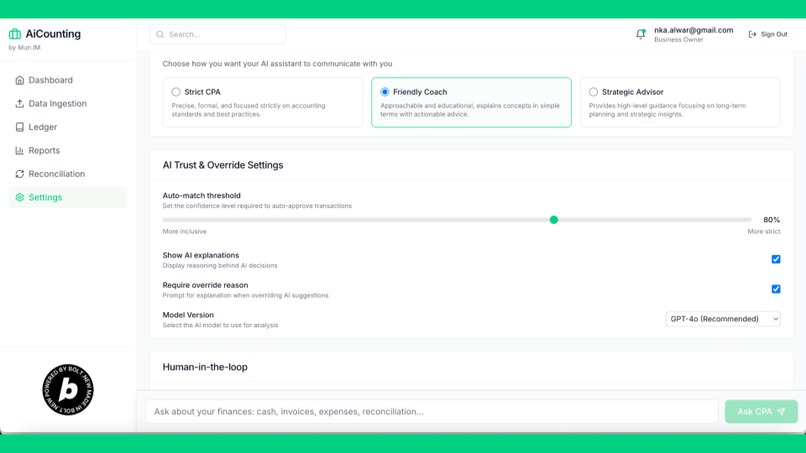Viewport: 806px width, 453px height.
Task: Click the Dashboard home icon
Action: [20, 80]
